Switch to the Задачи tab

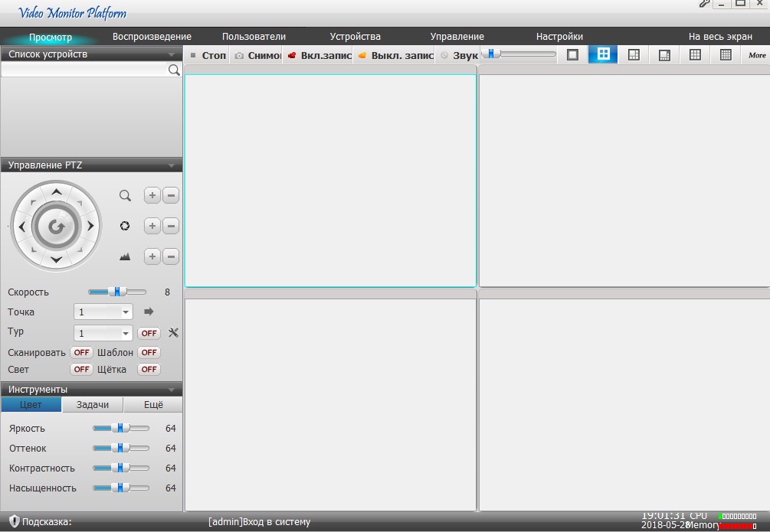tap(92, 405)
